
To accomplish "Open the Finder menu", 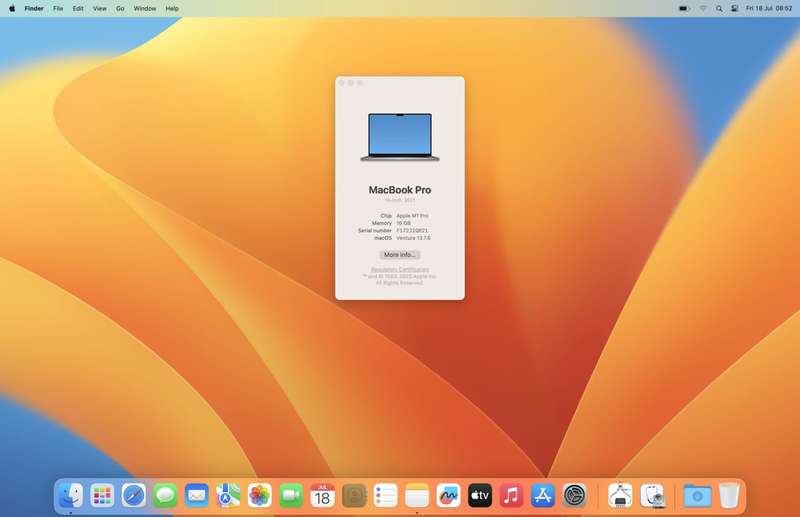I will tap(34, 9).
